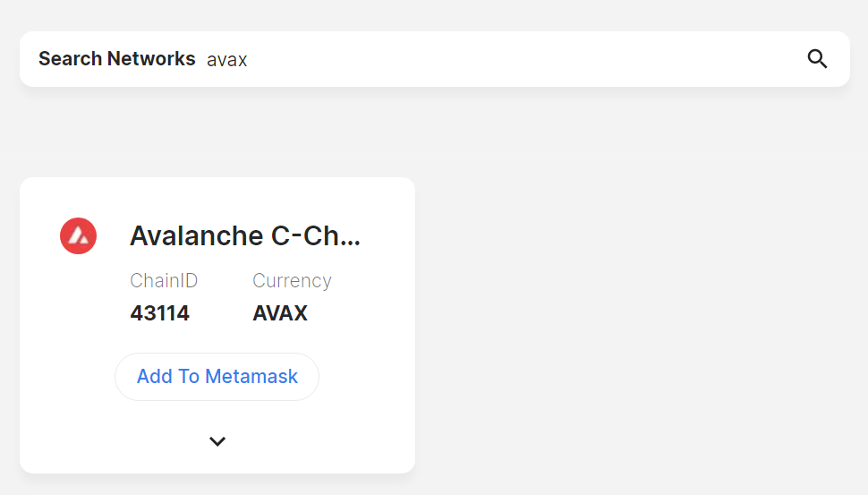Click the ChainID label

click(164, 281)
